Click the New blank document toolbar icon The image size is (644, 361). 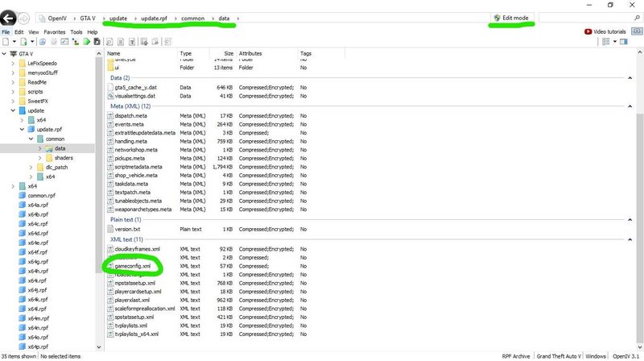click(6, 42)
